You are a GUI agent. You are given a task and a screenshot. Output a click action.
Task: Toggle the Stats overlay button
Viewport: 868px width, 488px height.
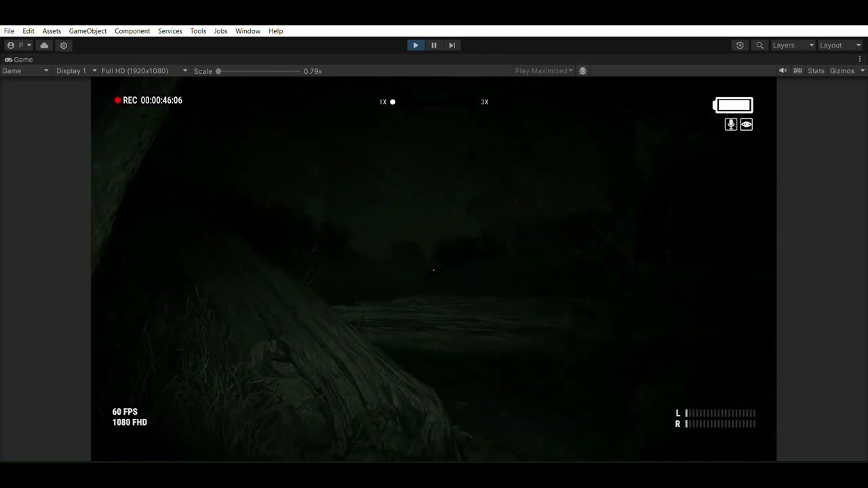[816, 70]
